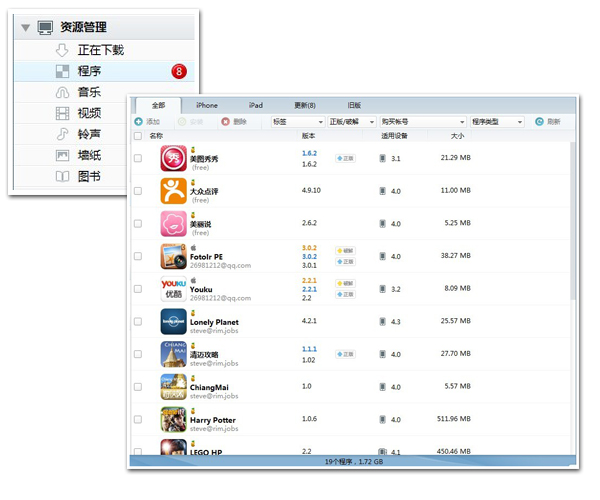Check the Lonely Planet row checkbox
600x500 pixels.
[x=138, y=321]
